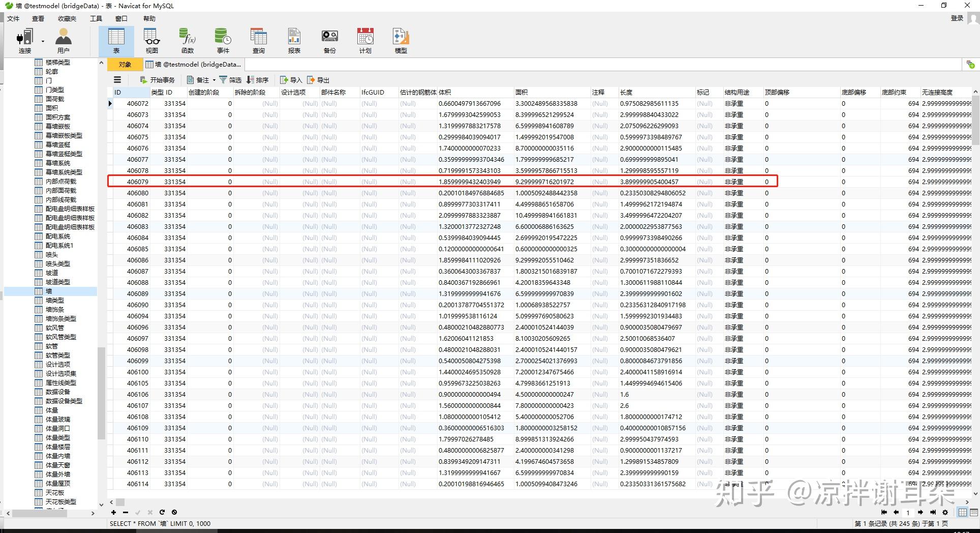Viewport: 980px width, 533px height.
Task: Open the 帮助 menu
Action: 149,18
